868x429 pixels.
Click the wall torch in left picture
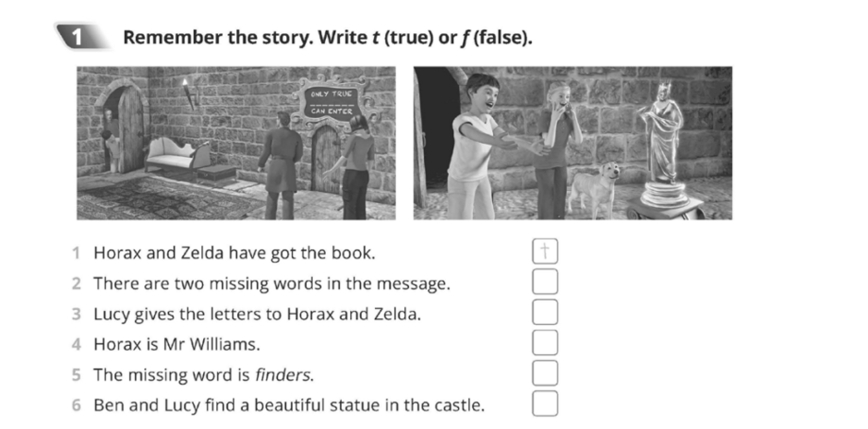188,94
